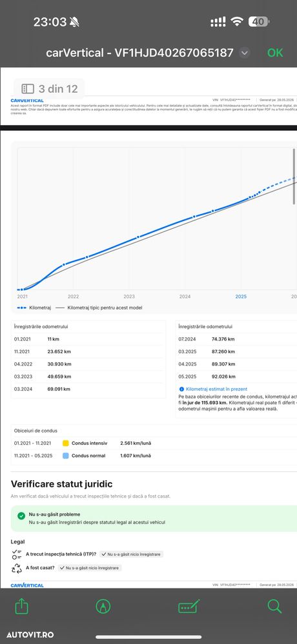The width and height of the screenshot is (297, 644).
Task: Select the 49.659 km odometer value
Action: pos(59,376)
